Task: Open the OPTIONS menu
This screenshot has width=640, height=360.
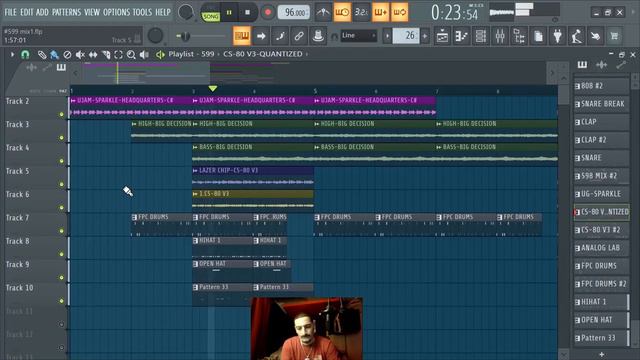Action: coord(116,12)
